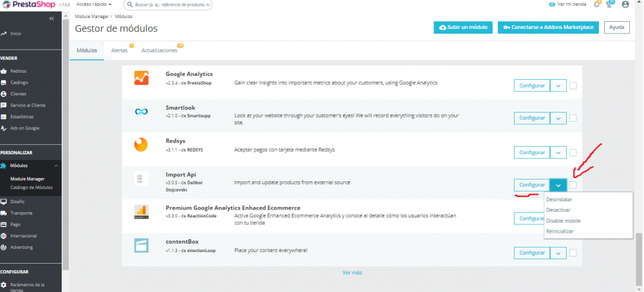Click Subir un módulo button
Screen dimensions: 644x292
(x=463, y=28)
